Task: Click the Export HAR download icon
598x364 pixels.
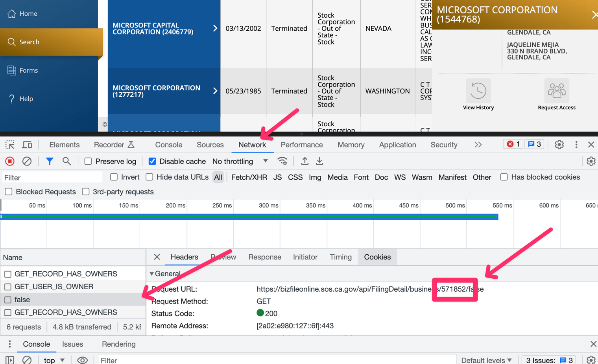Action: (x=319, y=161)
